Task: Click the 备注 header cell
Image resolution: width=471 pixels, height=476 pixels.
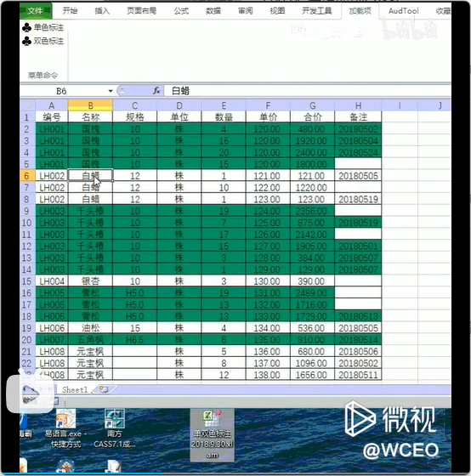Action: pyautogui.click(x=358, y=117)
